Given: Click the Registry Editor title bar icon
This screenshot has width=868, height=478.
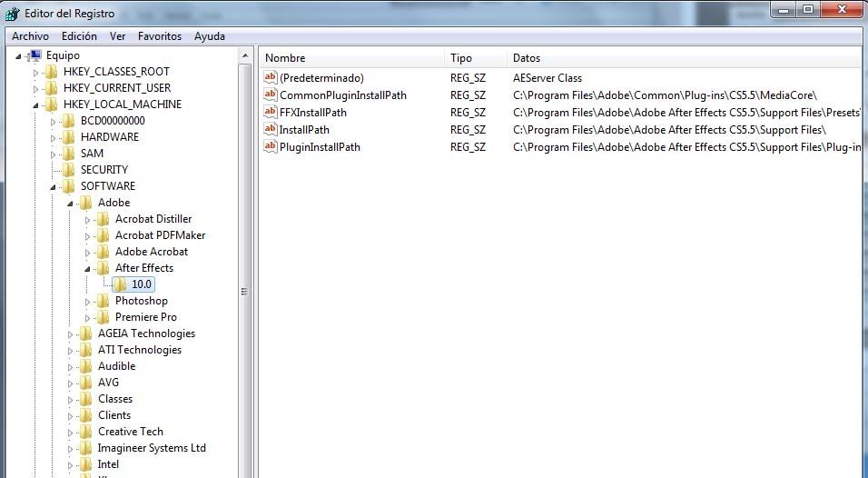Looking at the screenshot, I should (x=12, y=14).
